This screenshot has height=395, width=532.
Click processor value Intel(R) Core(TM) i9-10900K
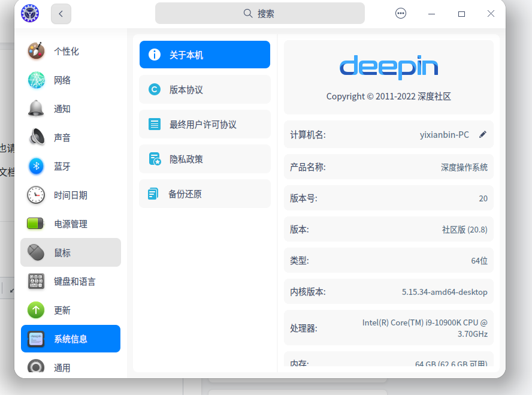tap(425, 328)
